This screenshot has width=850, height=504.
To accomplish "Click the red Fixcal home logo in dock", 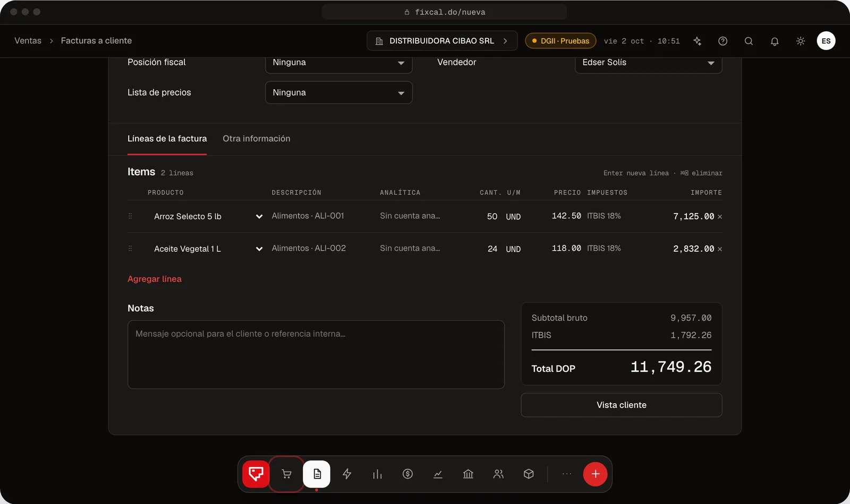I will pyautogui.click(x=256, y=474).
